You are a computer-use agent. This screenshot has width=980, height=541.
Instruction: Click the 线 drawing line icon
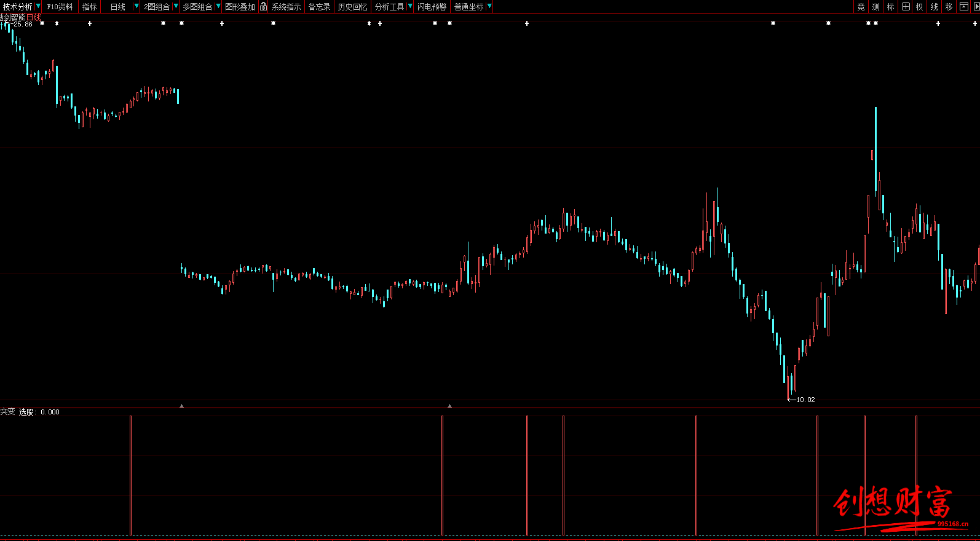(935, 7)
